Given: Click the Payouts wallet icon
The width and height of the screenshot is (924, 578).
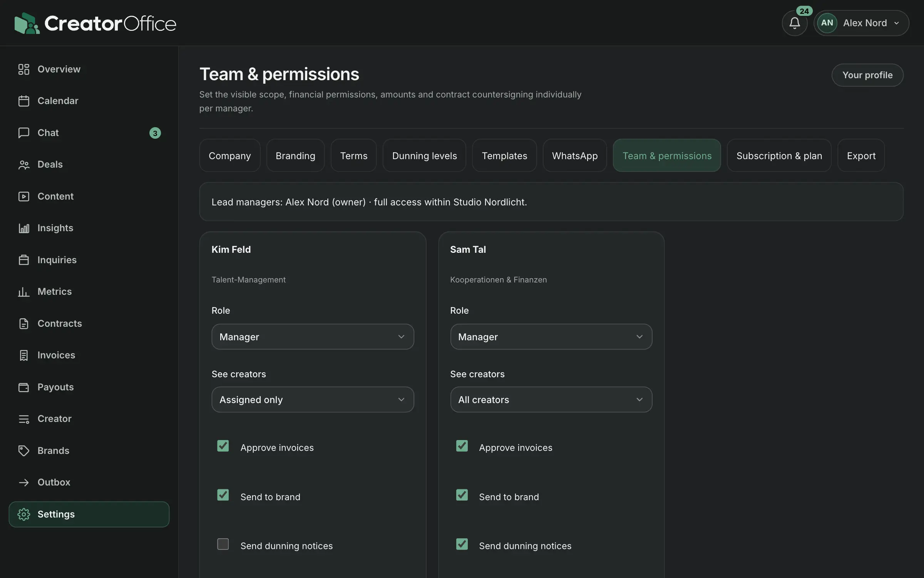Looking at the screenshot, I should tap(24, 387).
